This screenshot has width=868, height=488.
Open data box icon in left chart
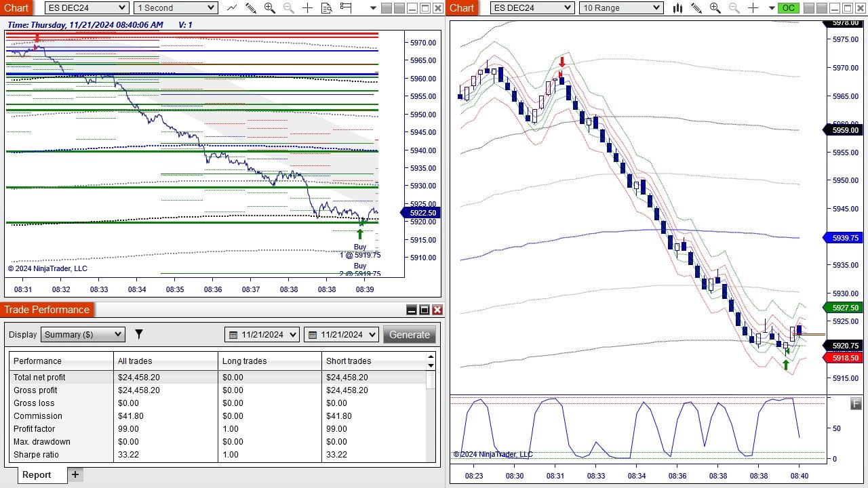tap(327, 8)
